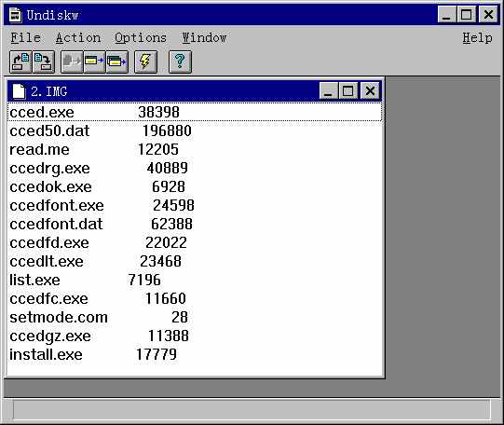Viewport: 504px width, 425px height.
Task: Click the lightning bolt toolbar icon
Action: click(x=145, y=62)
